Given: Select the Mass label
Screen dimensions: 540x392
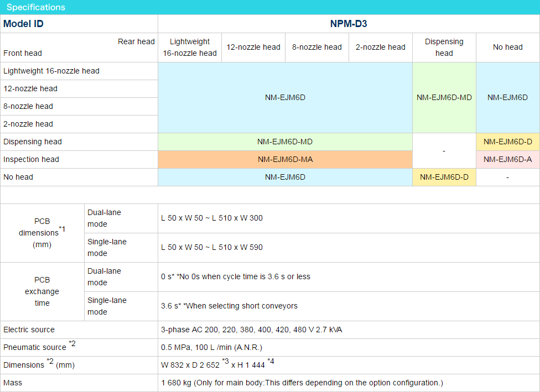Looking at the screenshot, I should coord(13,383).
